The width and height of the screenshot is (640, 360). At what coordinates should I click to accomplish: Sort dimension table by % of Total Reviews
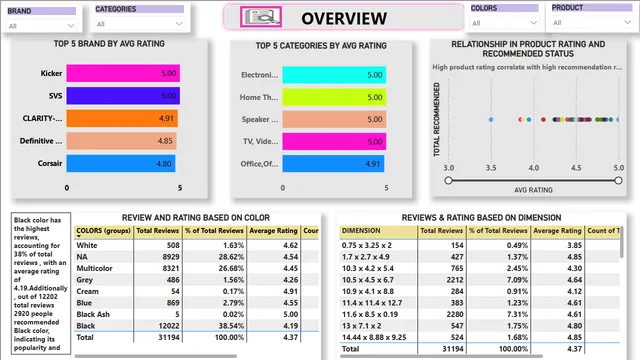[498, 231]
